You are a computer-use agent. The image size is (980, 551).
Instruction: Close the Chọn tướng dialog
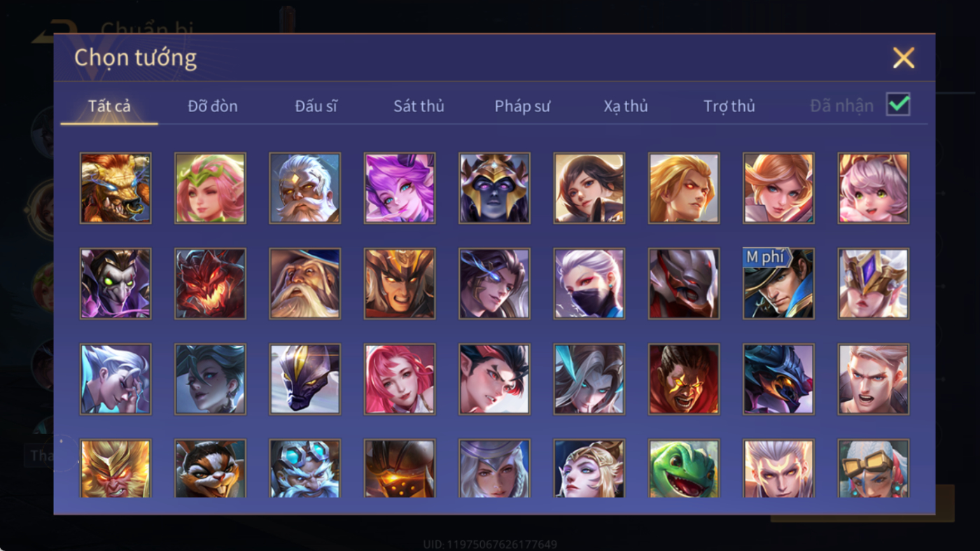(904, 57)
